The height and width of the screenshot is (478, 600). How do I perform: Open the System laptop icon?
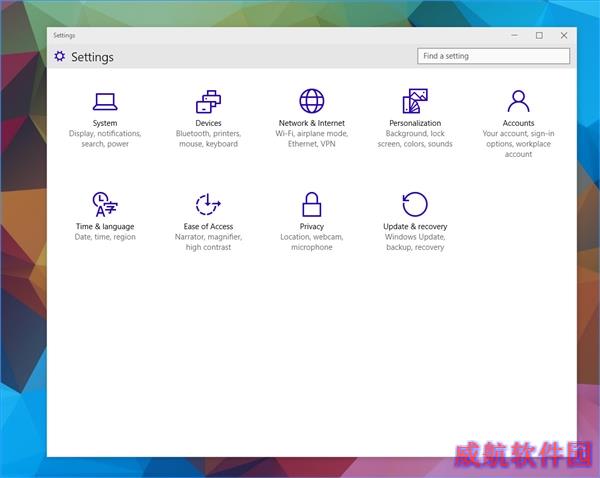[x=105, y=102]
